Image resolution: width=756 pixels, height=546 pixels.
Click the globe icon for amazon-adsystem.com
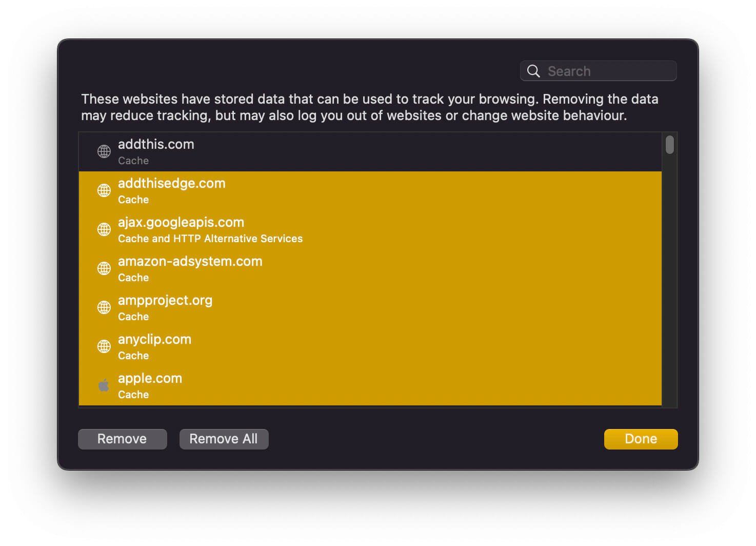tap(104, 268)
